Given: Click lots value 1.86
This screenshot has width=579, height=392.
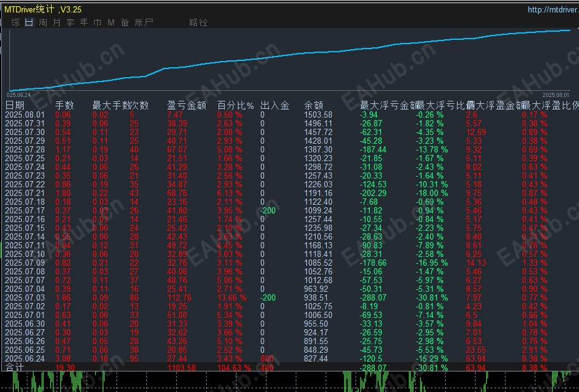Looking at the screenshot, I should (x=63, y=297).
